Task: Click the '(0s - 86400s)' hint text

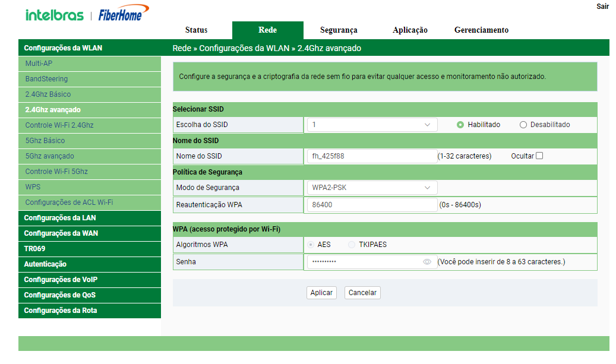Action: 460,205
